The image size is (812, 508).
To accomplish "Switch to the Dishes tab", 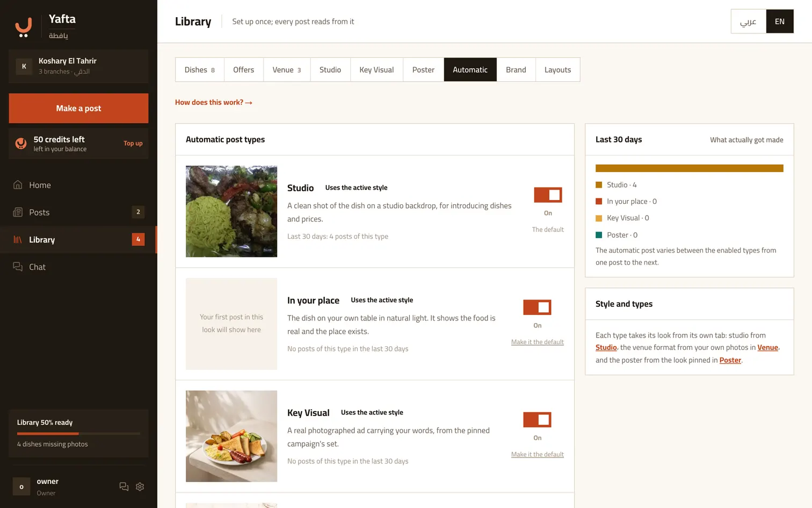I will click(200, 70).
